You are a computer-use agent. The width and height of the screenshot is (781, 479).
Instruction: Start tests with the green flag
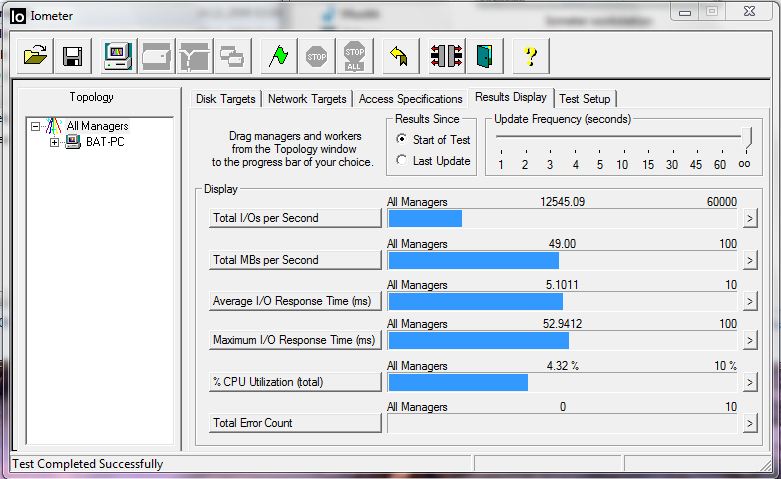278,56
